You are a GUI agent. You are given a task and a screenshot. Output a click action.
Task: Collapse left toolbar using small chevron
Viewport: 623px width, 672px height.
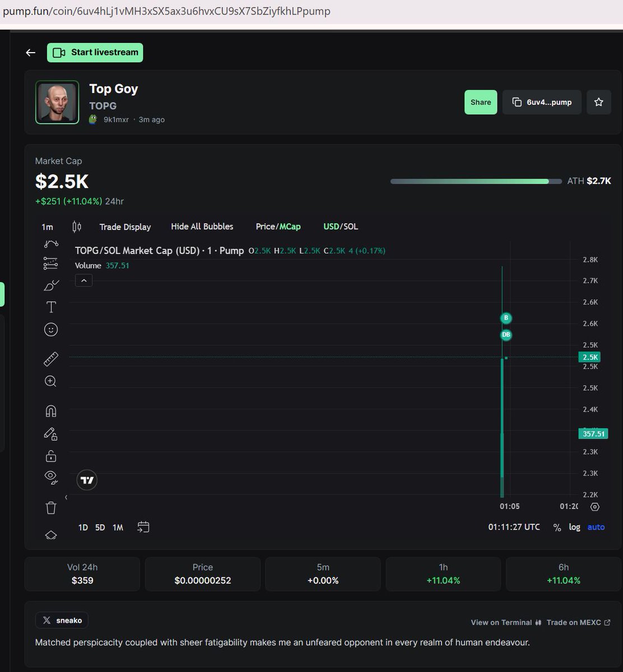[x=67, y=497]
